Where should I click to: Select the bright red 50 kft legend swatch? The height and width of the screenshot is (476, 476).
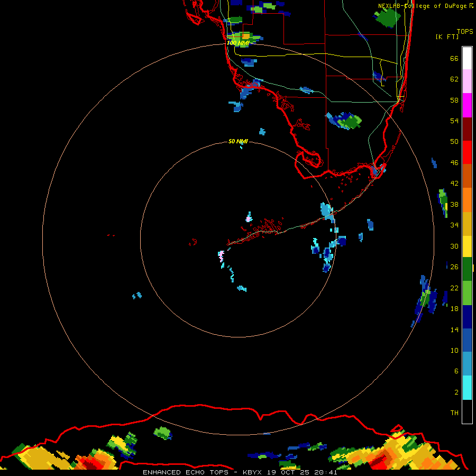tap(467, 152)
